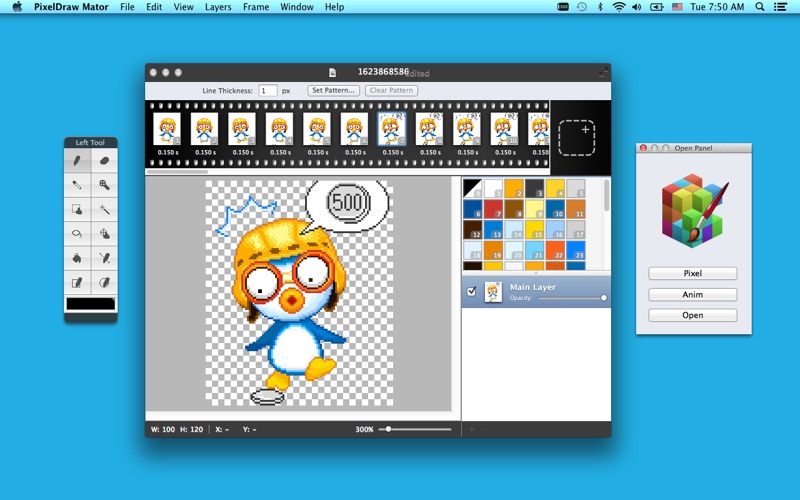This screenshot has height=500, width=800.
Task: Click the Time Machine clock icon
Action: point(582,7)
